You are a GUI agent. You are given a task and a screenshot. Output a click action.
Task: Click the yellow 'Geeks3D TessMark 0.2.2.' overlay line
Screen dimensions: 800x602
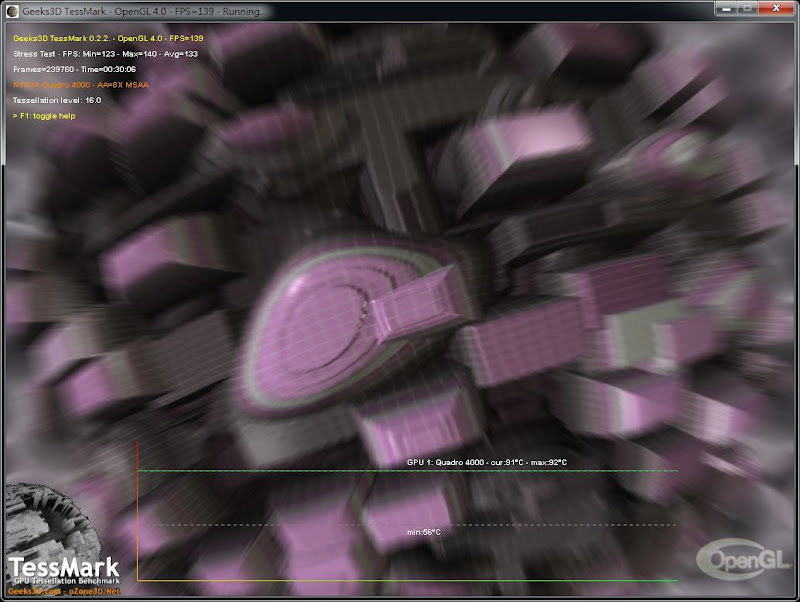(108, 38)
